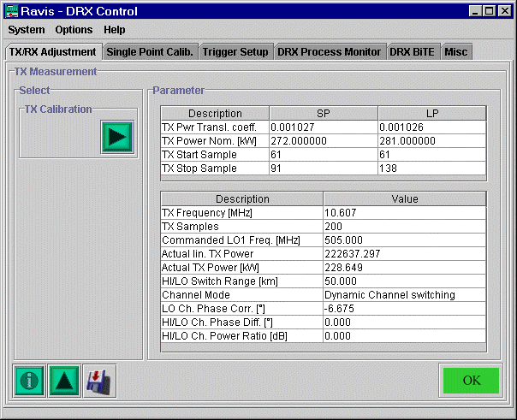
Task: Click the Channel Mode row label
Action: tap(242, 295)
